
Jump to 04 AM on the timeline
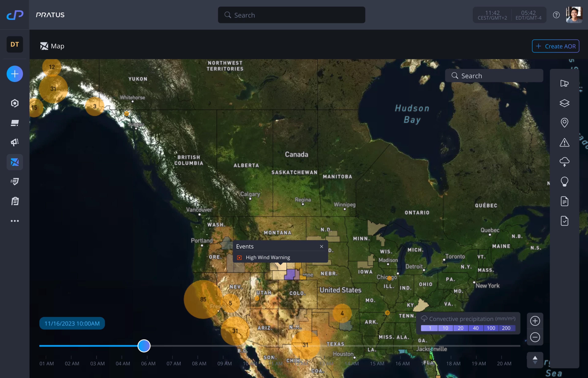123,363
